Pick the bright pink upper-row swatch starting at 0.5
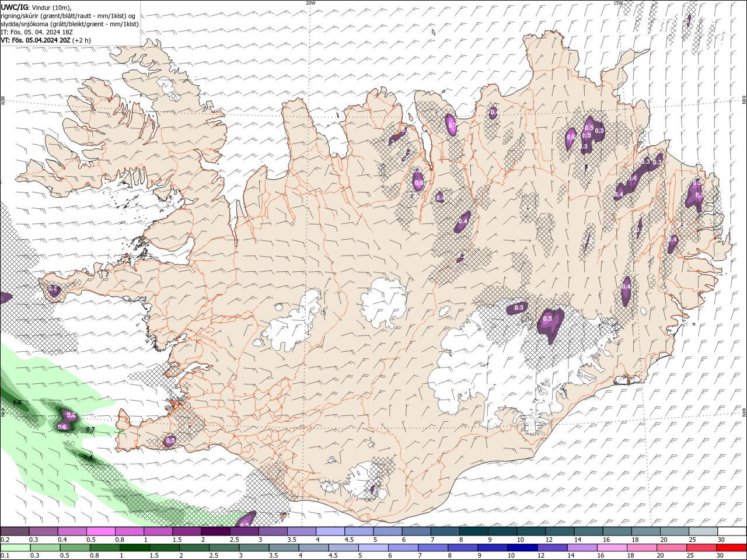Screen dimensions: 747x560 [100, 531]
